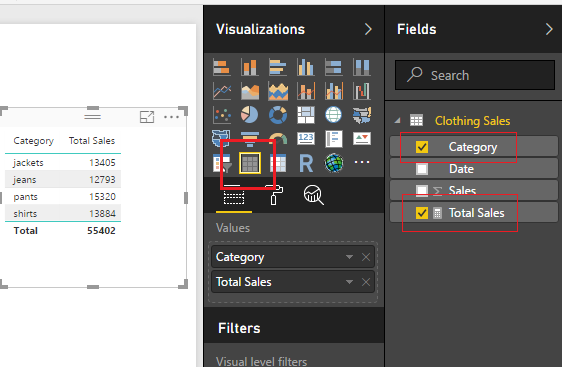
Task: Select the globe Map visualization
Action: click(x=334, y=115)
